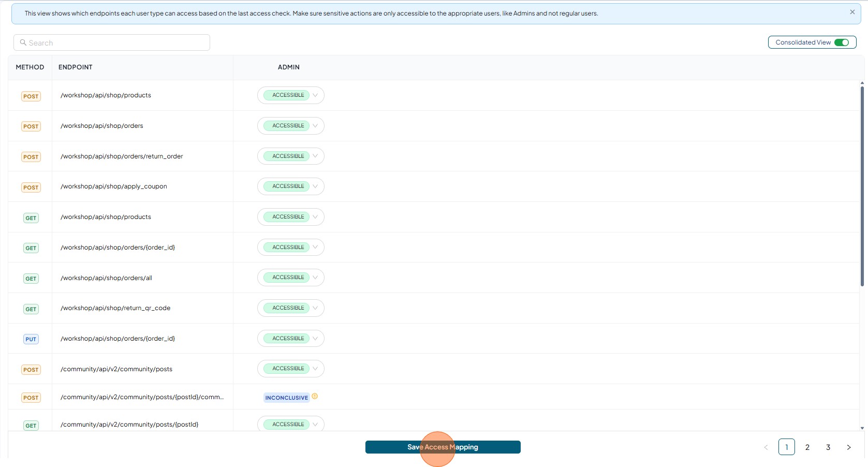Click /community/api/v2/community/posts/{postId} endpoint text
This screenshot has width=868, height=467.
pyautogui.click(x=129, y=425)
